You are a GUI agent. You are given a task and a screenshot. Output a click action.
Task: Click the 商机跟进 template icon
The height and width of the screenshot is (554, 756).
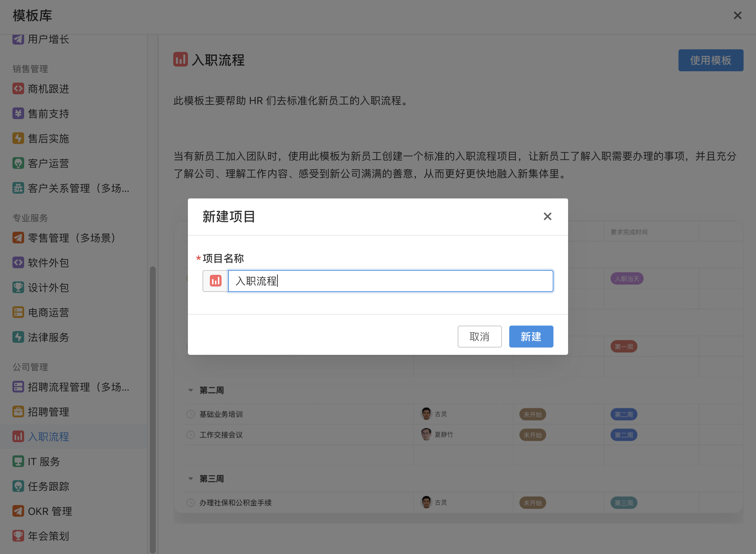click(x=18, y=88)
